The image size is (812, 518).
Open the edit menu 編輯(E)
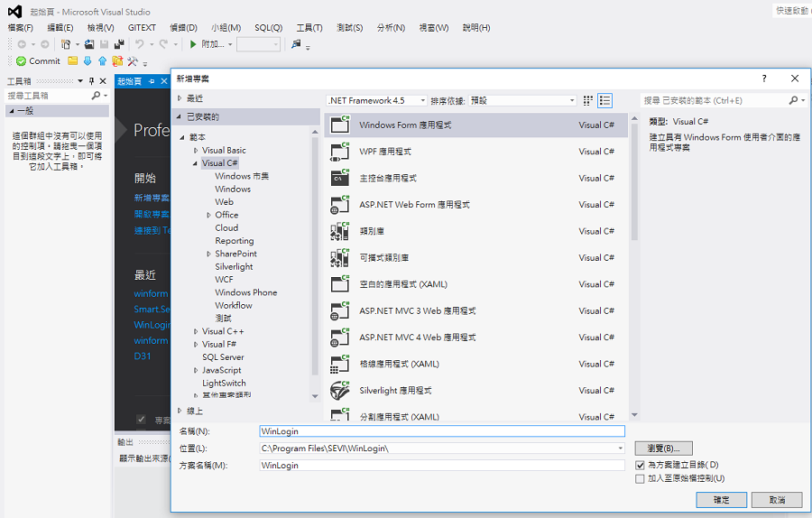coord(60,27)
